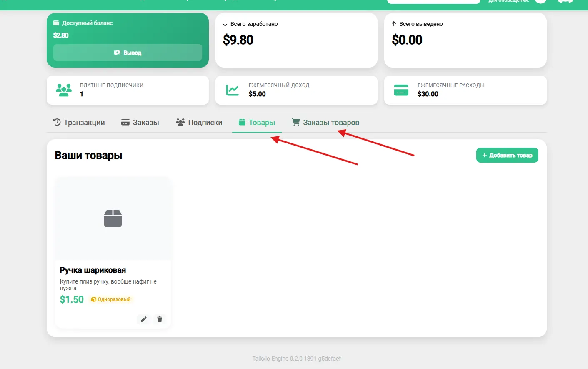Click the wallet icon near Доступный баланс
588x369 pixels.
coord(56,23)
